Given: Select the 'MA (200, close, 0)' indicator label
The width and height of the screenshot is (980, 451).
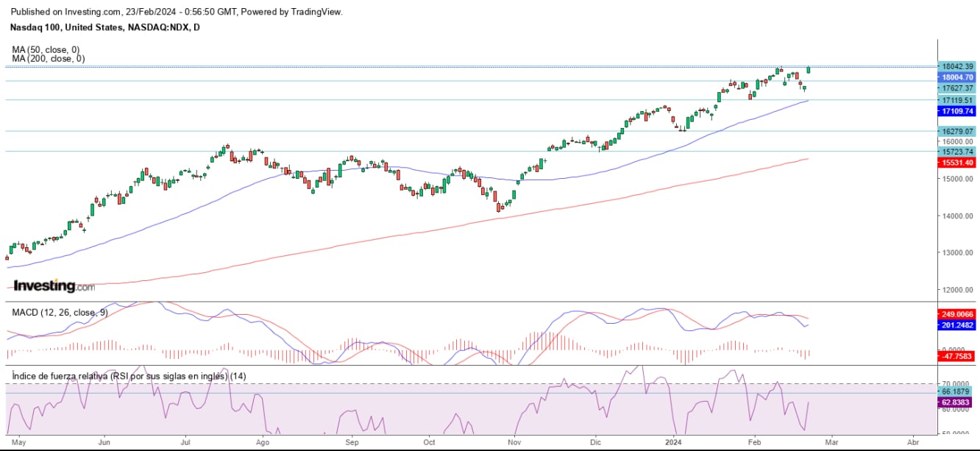Looking at the screenshot, I should point(50,59).
